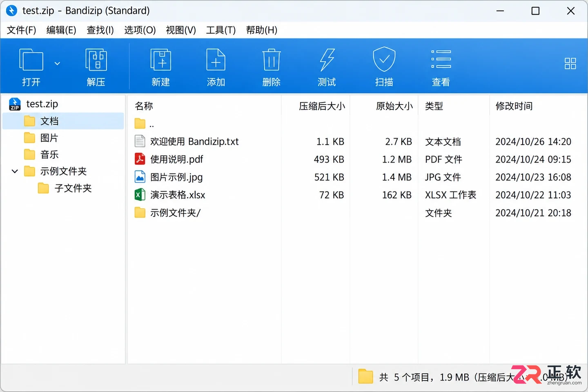Click the PDF icon of 使用说明.pdf
This screenshot has height=392, width=588.
pos(140,159)
